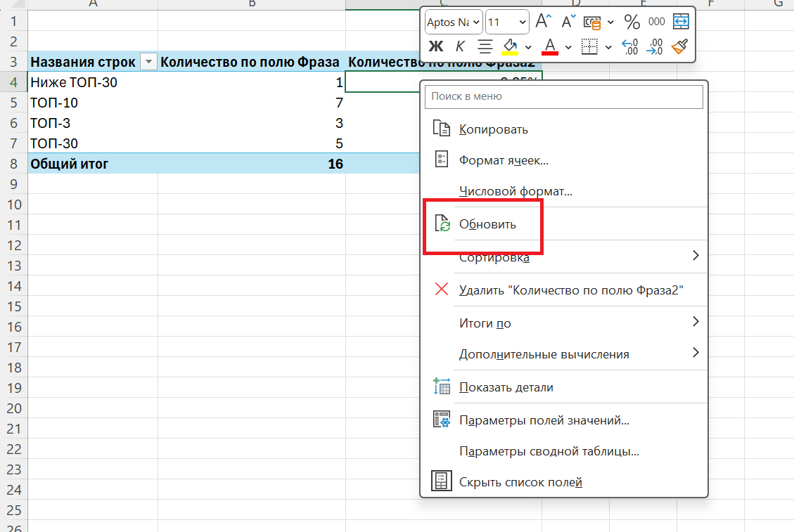Click accounting number format icon
Viewport: 794px width, 532px height.
point(592,22)
